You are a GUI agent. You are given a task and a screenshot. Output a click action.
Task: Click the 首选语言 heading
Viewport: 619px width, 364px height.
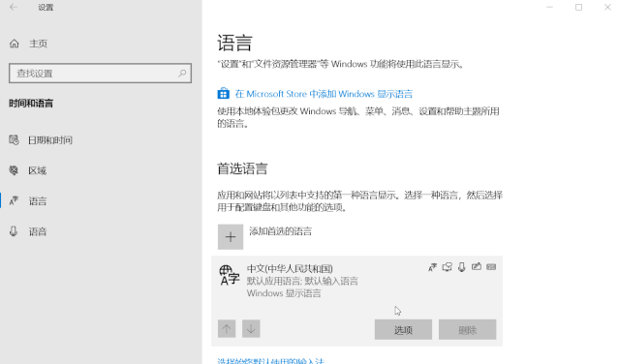[x=242, y=168]
